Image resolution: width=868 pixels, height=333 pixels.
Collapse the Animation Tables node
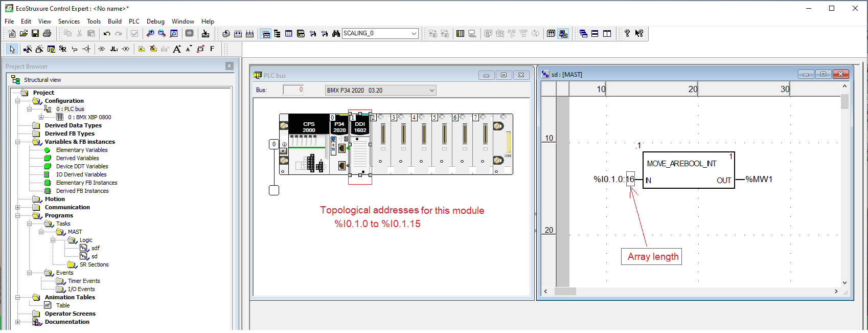(17, 297)
